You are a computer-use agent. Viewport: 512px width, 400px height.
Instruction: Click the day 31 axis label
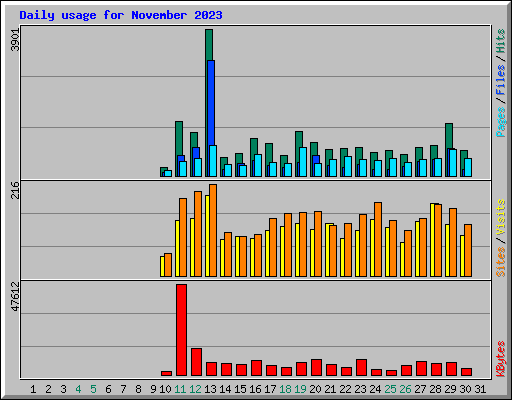[480, 389]
